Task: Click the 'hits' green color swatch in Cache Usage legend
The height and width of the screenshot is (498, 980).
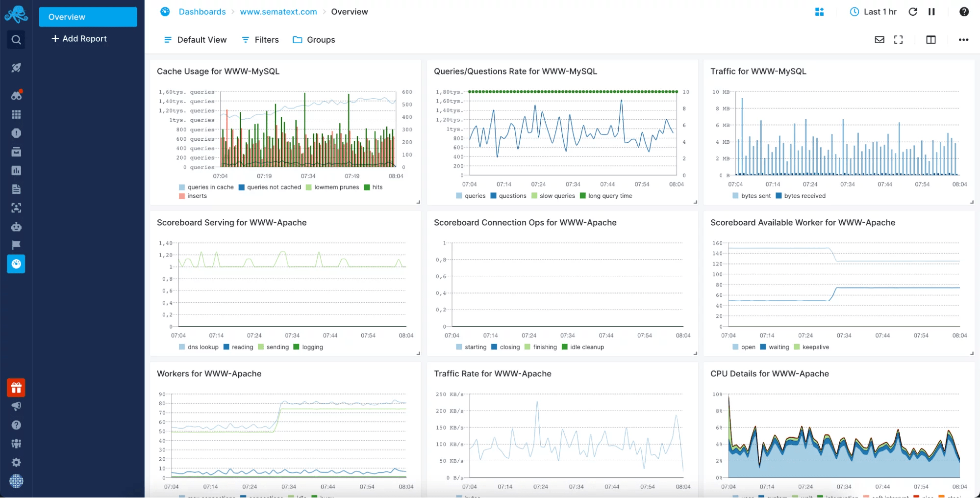Action: click(x=365, y=187)
